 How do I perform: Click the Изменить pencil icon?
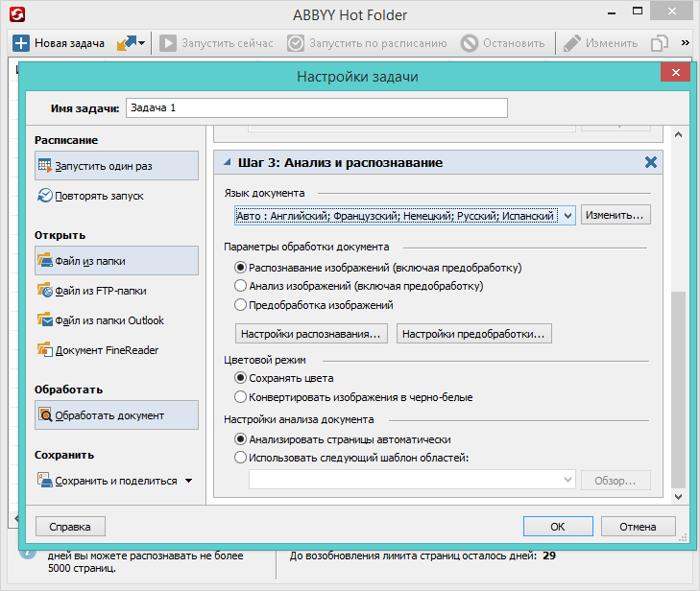(x=572, y=43)
